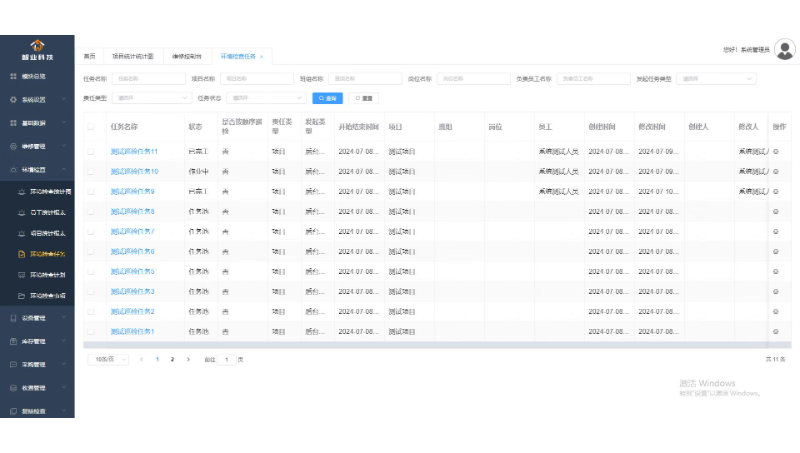The height and width of the screenshot is (453, 800).
Task: Close the active blue tab with its x
Action: (262, 57)
